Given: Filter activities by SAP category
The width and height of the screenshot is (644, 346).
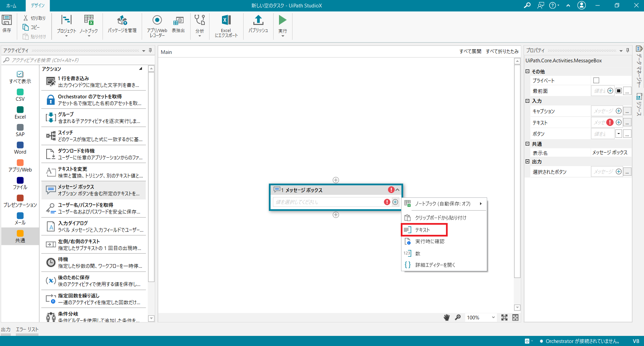Looking at the screenshot, I should 20,130.
